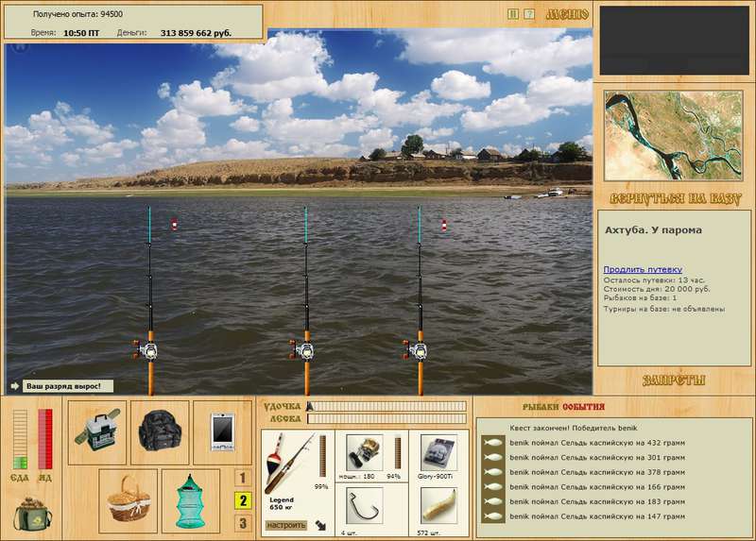
Task: Click the green bait bag icon
Action: 33,514
